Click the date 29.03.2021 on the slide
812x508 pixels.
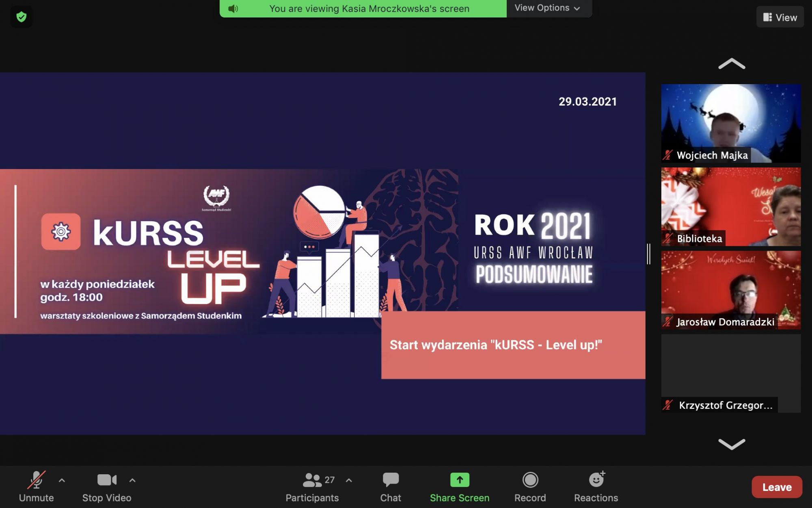coord(587,102)
